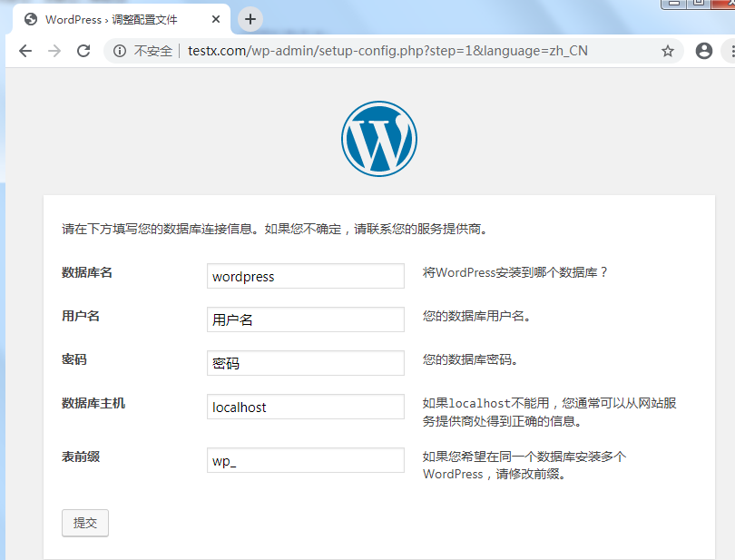Click the hint '您的数据库密码。'
The image size is (735, 560).
470,359
